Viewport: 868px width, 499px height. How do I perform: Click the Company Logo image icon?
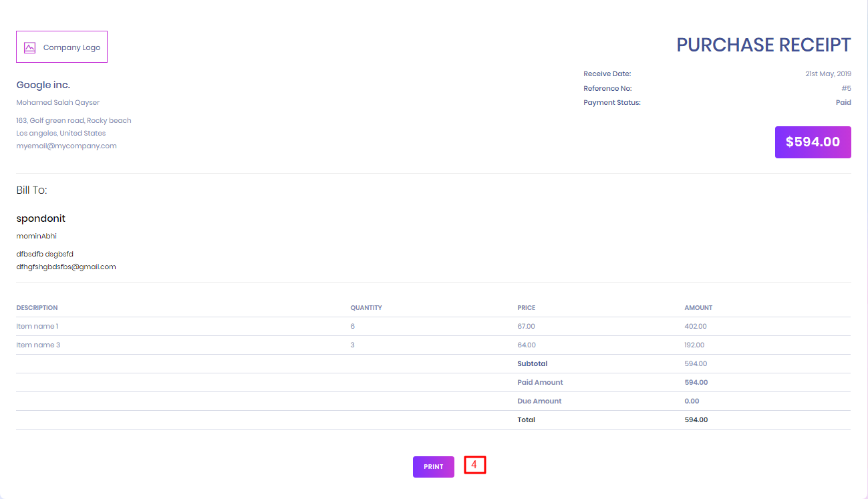[x=29, y=47]
